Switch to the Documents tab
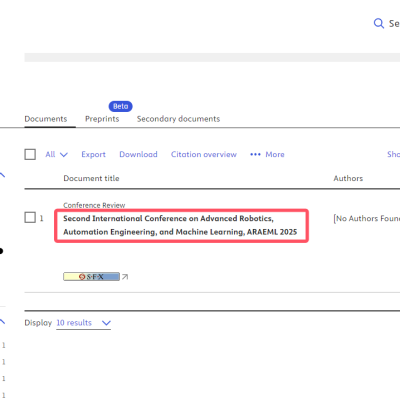400x400 pixels. (46, 119)
